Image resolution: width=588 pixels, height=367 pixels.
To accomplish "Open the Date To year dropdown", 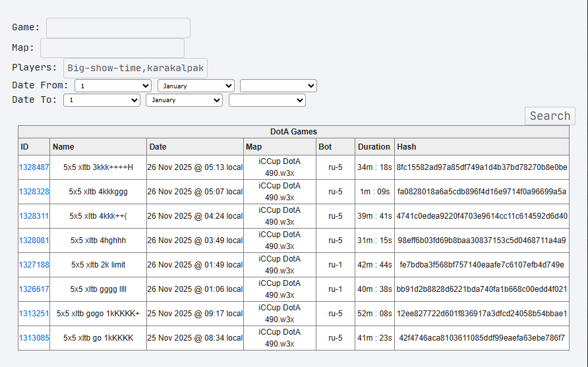I will coord(267,100).
